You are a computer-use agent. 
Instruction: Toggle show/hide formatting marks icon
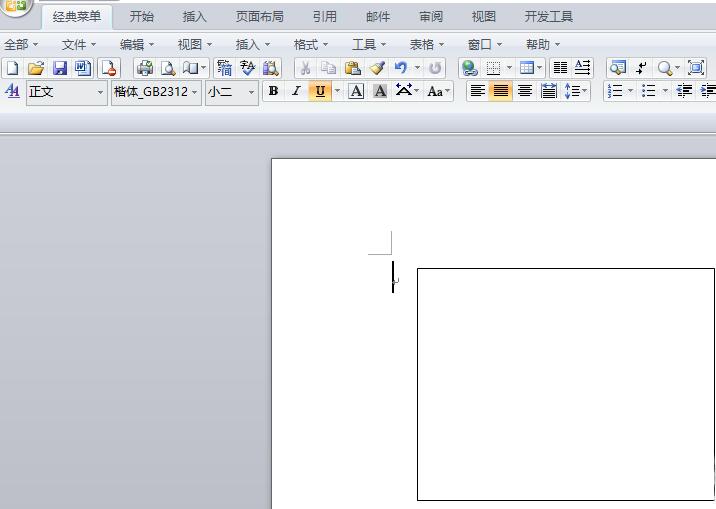(x=642, y=68)
